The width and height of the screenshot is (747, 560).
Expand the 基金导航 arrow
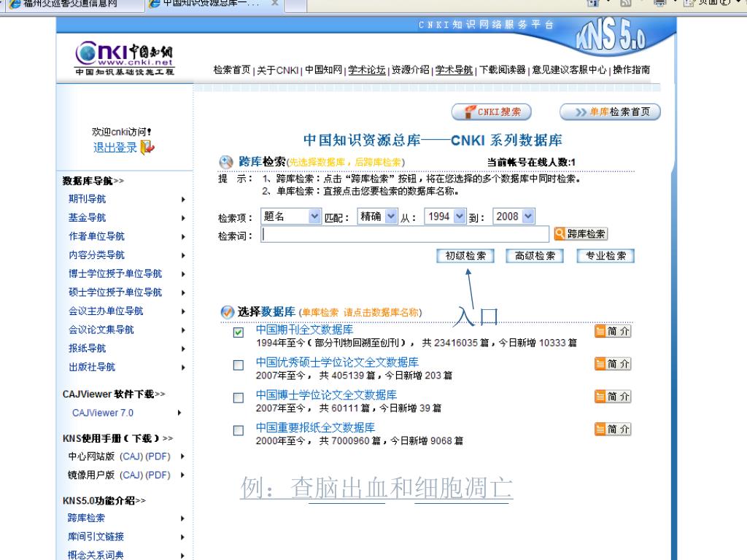183,218
